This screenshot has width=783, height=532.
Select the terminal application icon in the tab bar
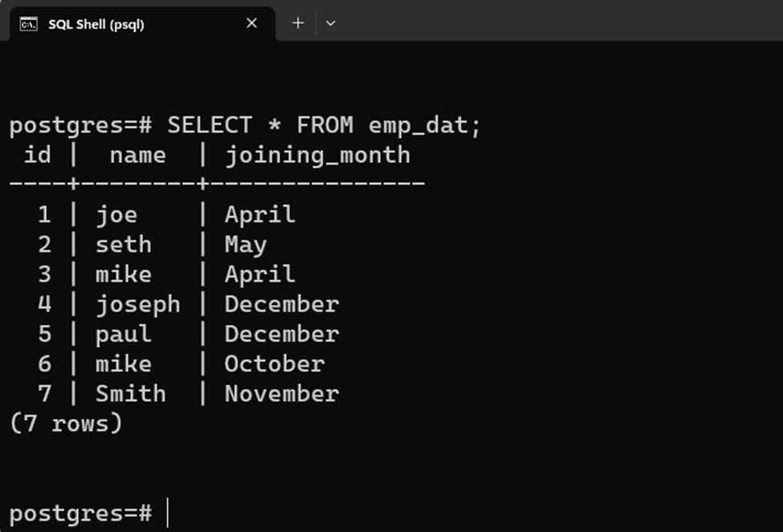click(30, 24)
